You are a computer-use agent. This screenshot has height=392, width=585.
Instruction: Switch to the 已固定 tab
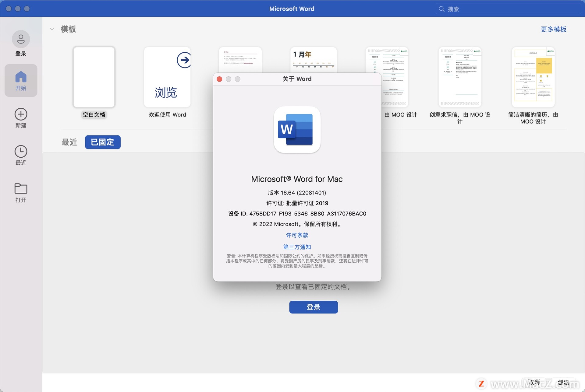(x=103, y=142)
